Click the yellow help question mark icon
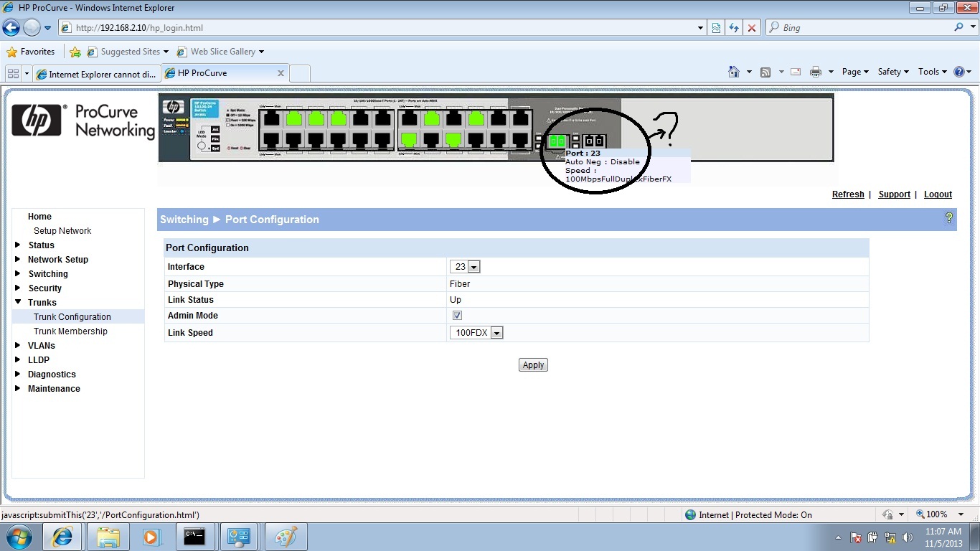The width and height of the screenshot is (980, 551). 949,219
